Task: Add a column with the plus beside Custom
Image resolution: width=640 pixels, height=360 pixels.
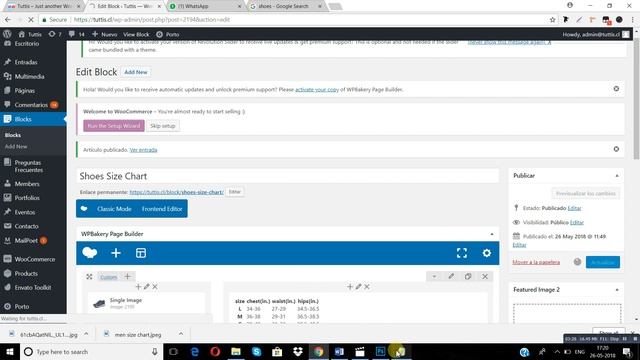Action: point(127,277)
